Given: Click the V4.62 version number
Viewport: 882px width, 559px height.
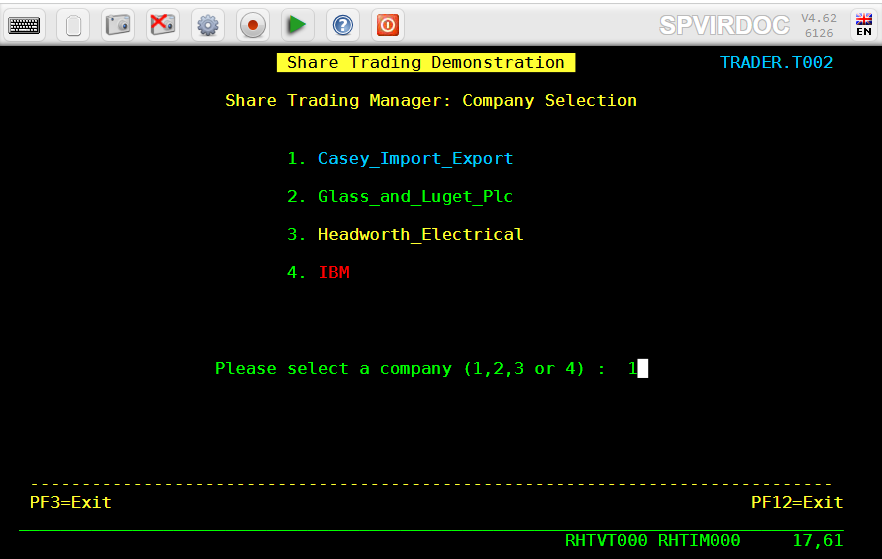Looking at the screenshot, I should pos(818,18).
